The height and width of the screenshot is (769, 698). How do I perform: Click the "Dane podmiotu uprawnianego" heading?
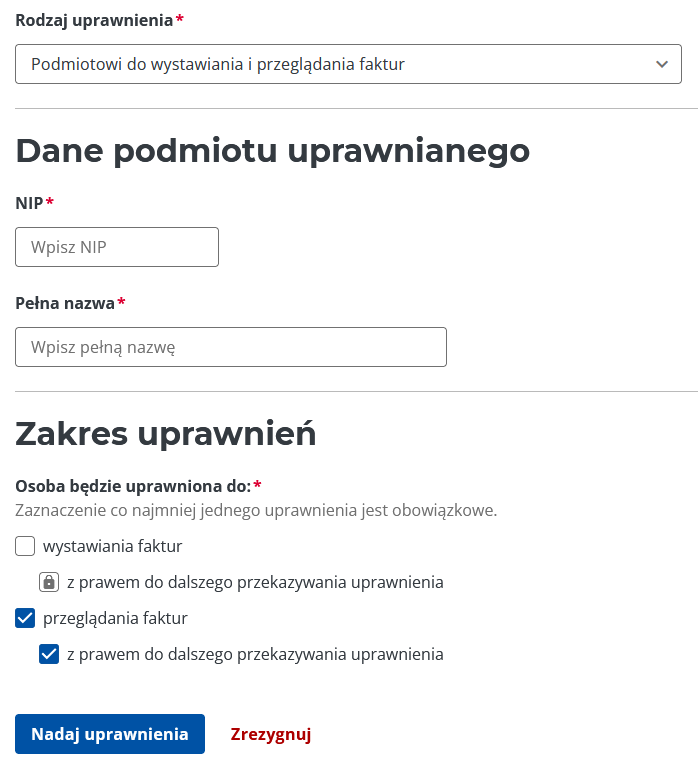pos(272,151)
